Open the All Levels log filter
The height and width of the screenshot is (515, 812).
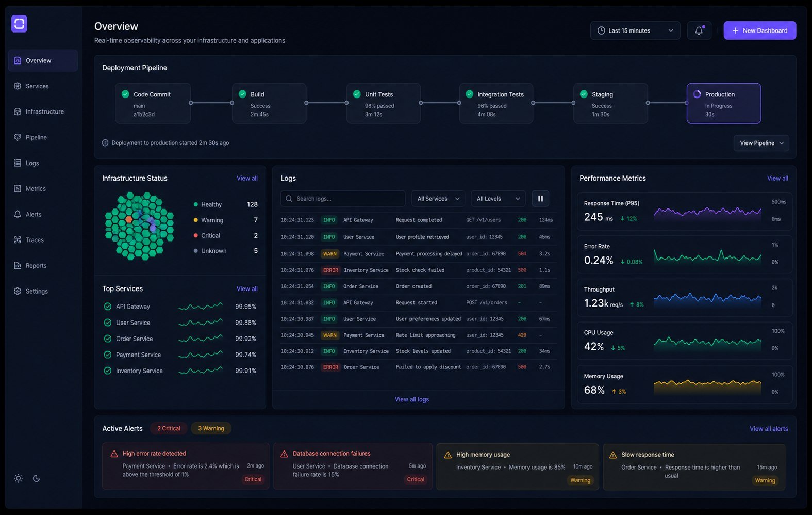tap(498, 199)
